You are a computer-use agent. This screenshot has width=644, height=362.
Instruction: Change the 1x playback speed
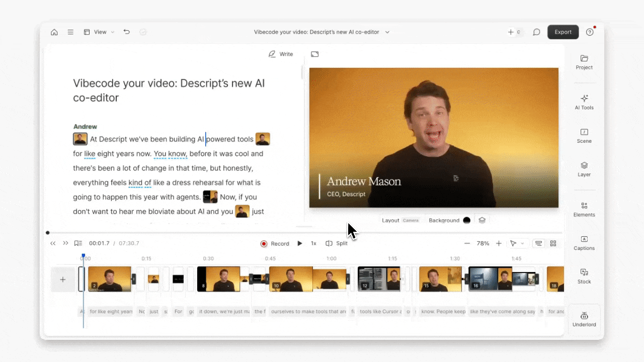pyautogui.click(x=313, y=243)
